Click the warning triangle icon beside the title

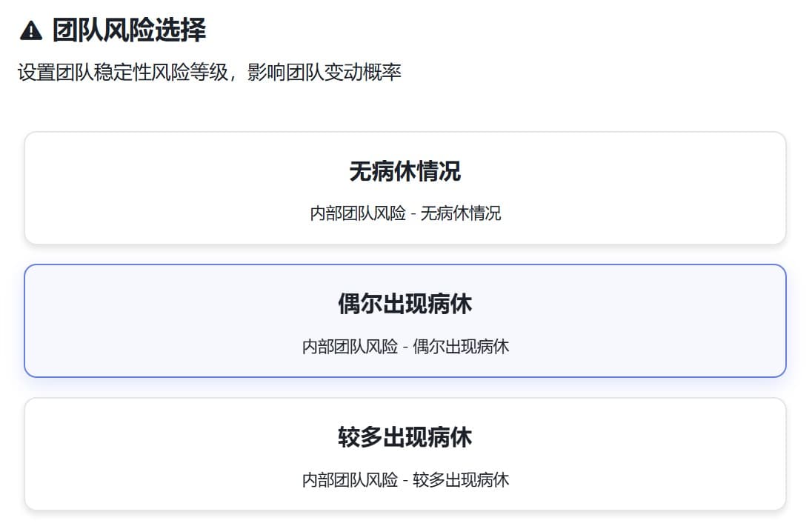(30, 31)
